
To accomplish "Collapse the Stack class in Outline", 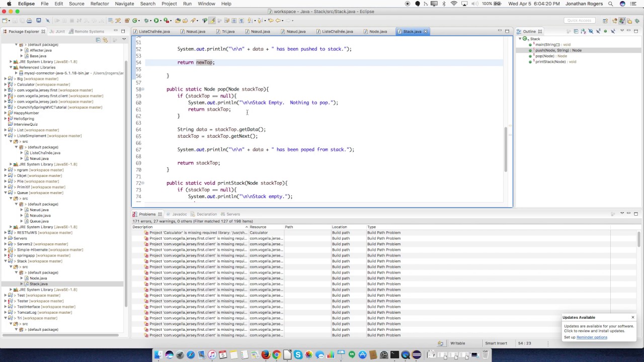I will pyautogui.click(x=520, y=39).
